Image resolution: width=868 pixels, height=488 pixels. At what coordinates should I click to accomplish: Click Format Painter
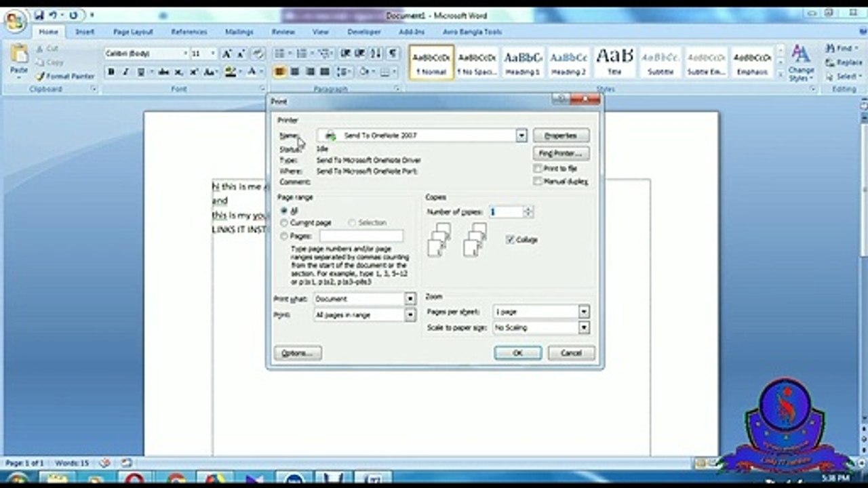pos(65,77)
